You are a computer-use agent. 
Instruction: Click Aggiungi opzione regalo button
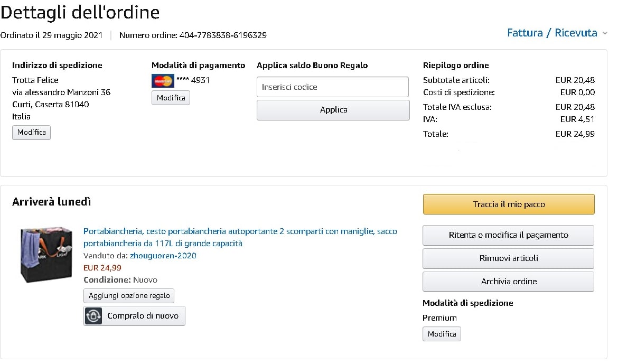pyautogui.click(x=129, y=295)
